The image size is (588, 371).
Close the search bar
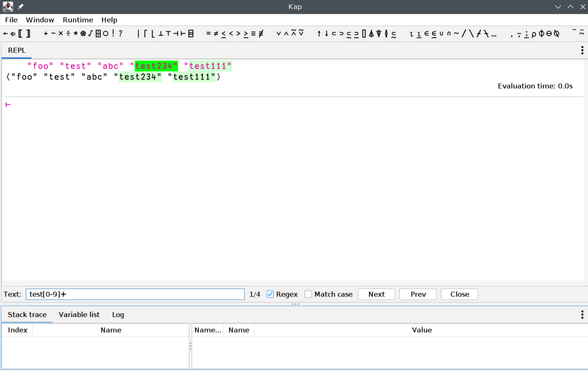pyautogui.click(x=459, y=294)
